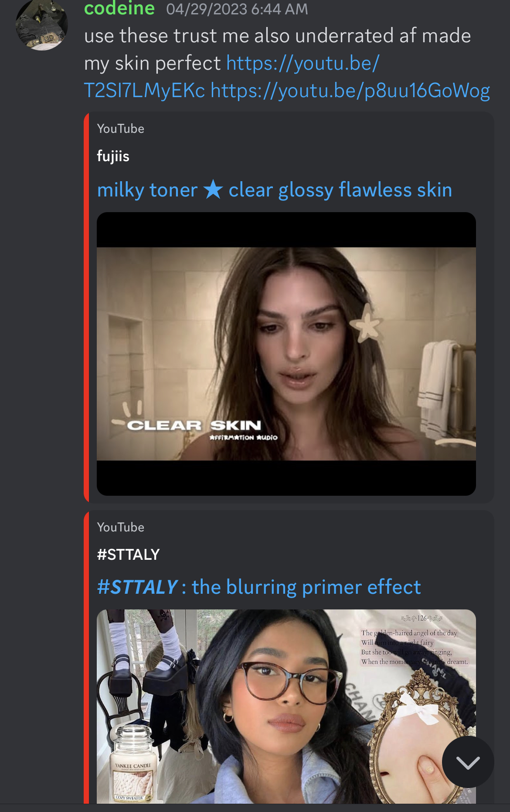
Task: Open '#STTALY : the blurring primer effect' title
Action: (x=259, y=587)
